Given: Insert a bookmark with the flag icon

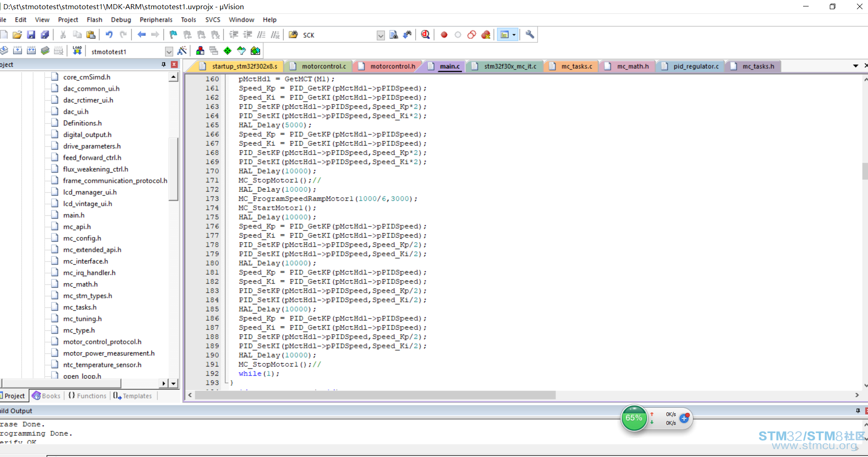Looking at the screenshot, I should point(173,35).
